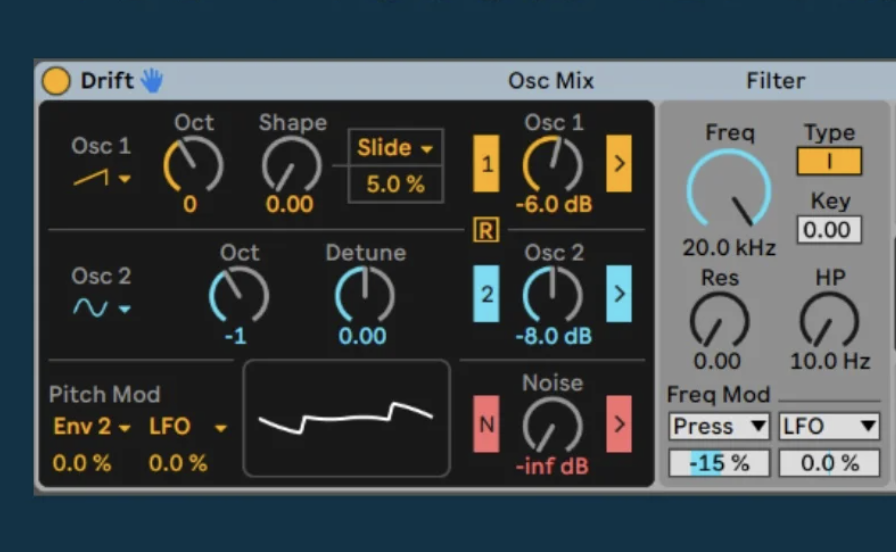This screenshot has height=552, width=896.
Task: Select Env 2 pitch mod amount 0.0 %
Action: pyautogui.click(x=82, y=463)
